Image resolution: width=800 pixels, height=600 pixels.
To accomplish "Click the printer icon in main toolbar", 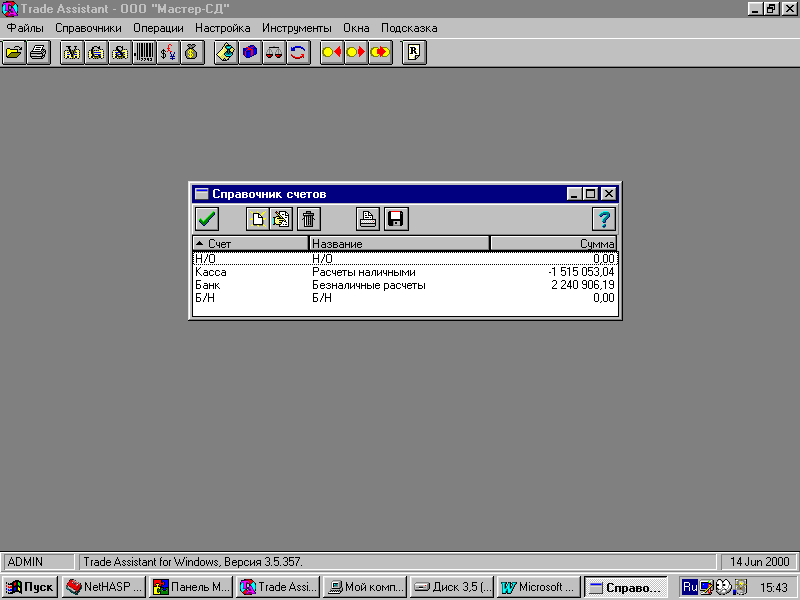I will tap(39, 53).
